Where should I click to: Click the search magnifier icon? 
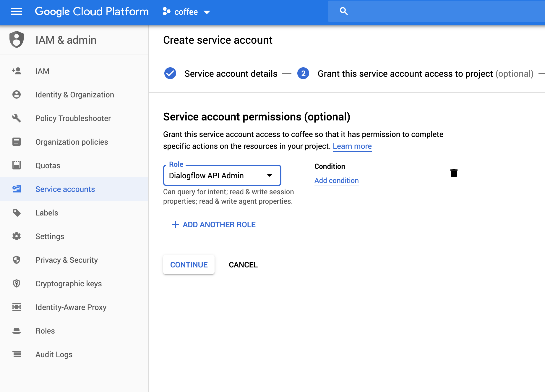pyautogui.click(x=344, y=11)
